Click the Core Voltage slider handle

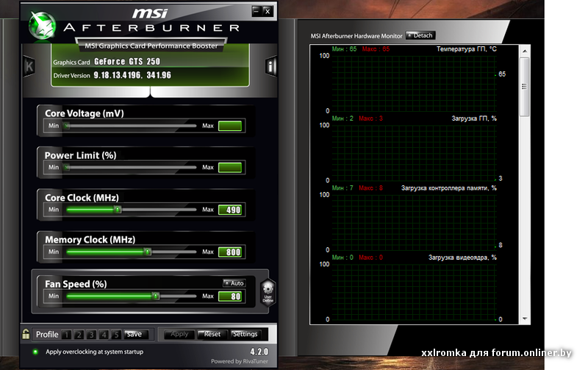[x=67, y=126]
